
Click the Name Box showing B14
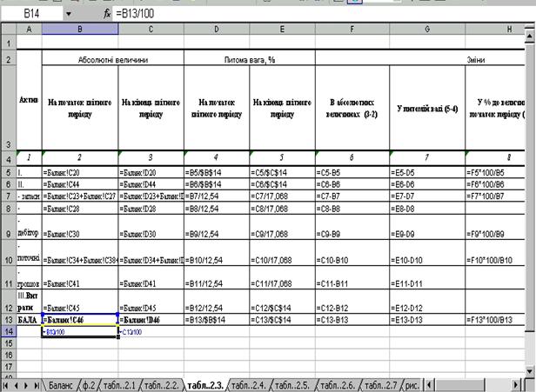tap(33, 15)
